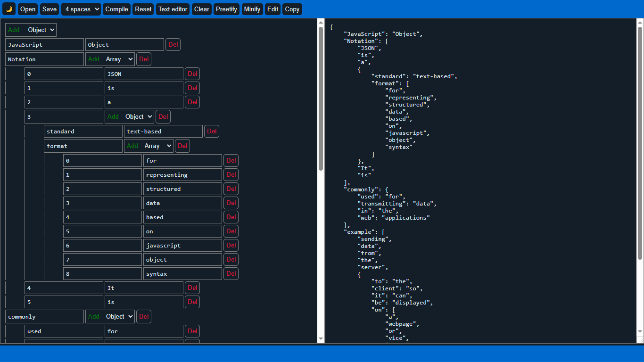The width and height of the screenshot is (644, 362).
Task: Click the JavaScript key input field
Action: point(44,45)
